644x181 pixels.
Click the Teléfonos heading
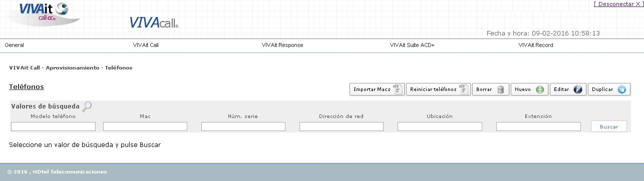point(27,87)
